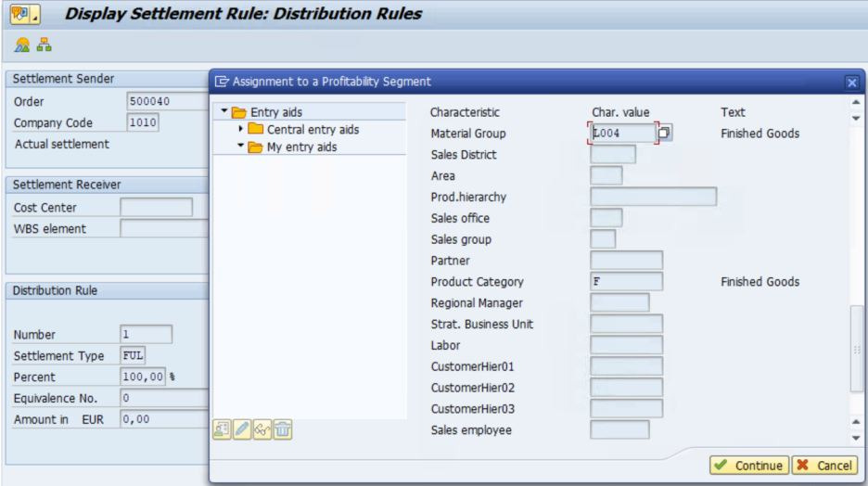The image size is (868, 486).
Task: Click the Sales group field
Action: 603,239
